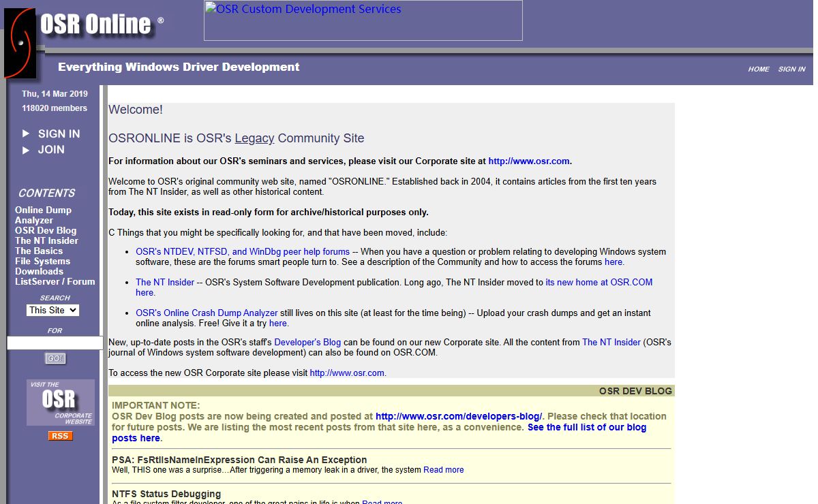Click the OSR DEV BLOG section header
818x504 pixels.
point(635,391)
